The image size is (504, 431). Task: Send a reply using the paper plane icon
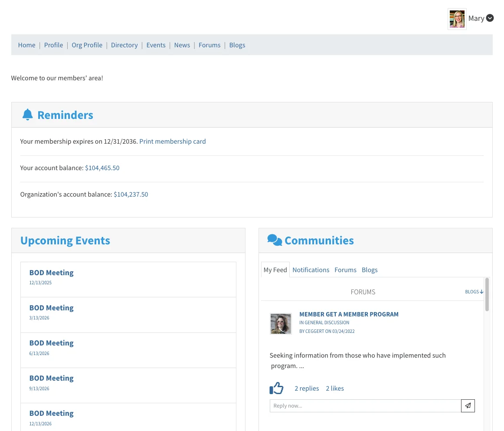[x=468, y=405]
